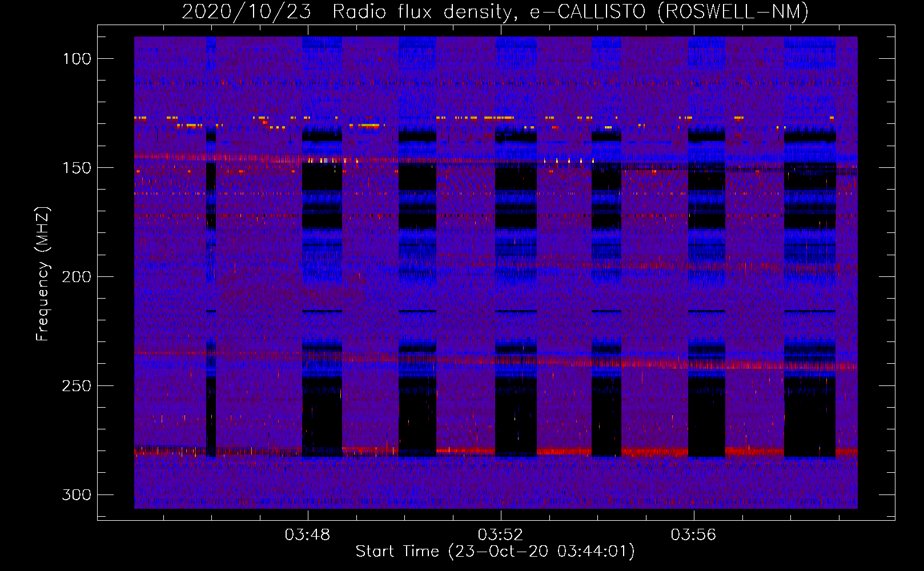Click the plot title mentioning e-CALLISTO ROSWELL-NM
The height and width of the screenshot is (571, 924).
pyautogui.click(x=495, y=11)
